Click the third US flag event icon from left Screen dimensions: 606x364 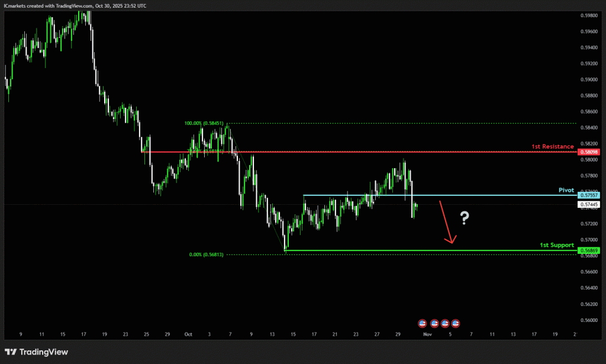pyautogui.click(x=445, y=323)
